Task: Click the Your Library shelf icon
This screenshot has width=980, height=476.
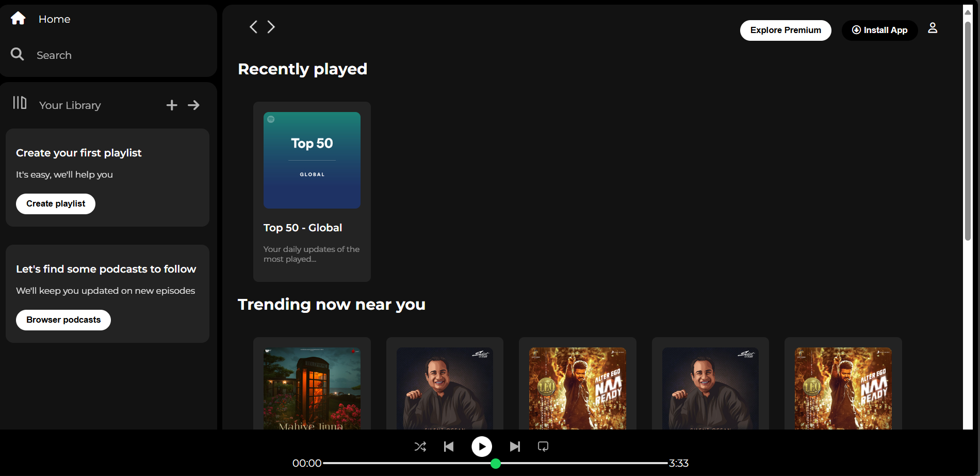Action: click(20, 103)
